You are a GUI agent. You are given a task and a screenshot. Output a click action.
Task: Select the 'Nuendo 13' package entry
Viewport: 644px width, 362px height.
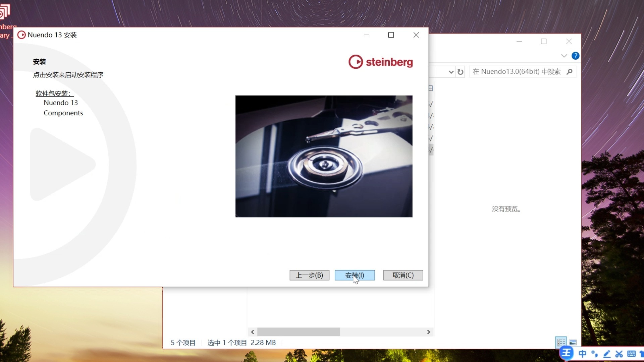point(61,103)
